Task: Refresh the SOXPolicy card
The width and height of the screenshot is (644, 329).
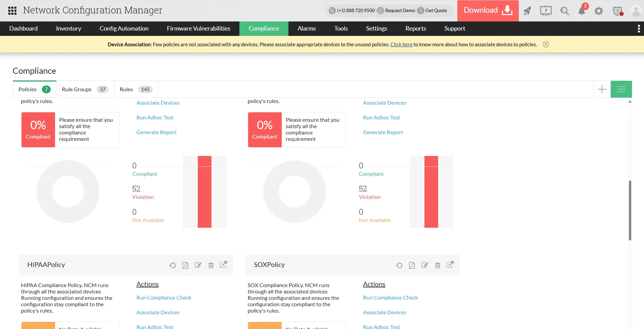Action: [399, 265]
